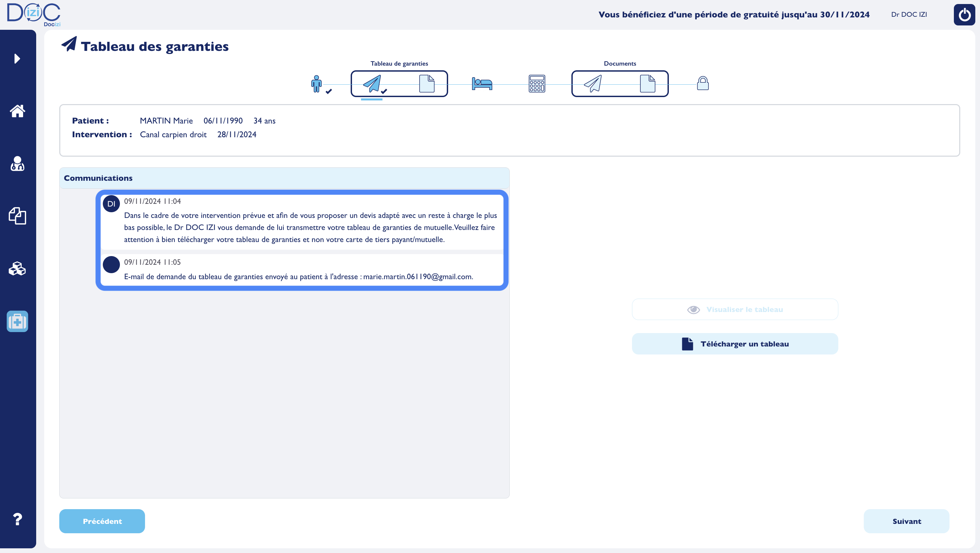This screenshot has width=980, height=553.
Task: Click the e-mail sent message text
Action: coord(299,276)
